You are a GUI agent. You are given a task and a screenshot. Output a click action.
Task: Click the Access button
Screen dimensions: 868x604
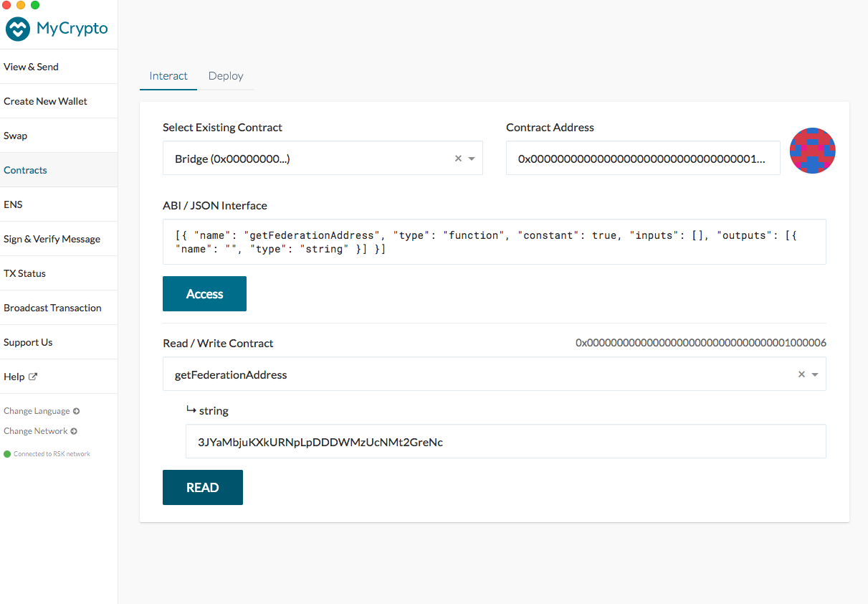204,294
